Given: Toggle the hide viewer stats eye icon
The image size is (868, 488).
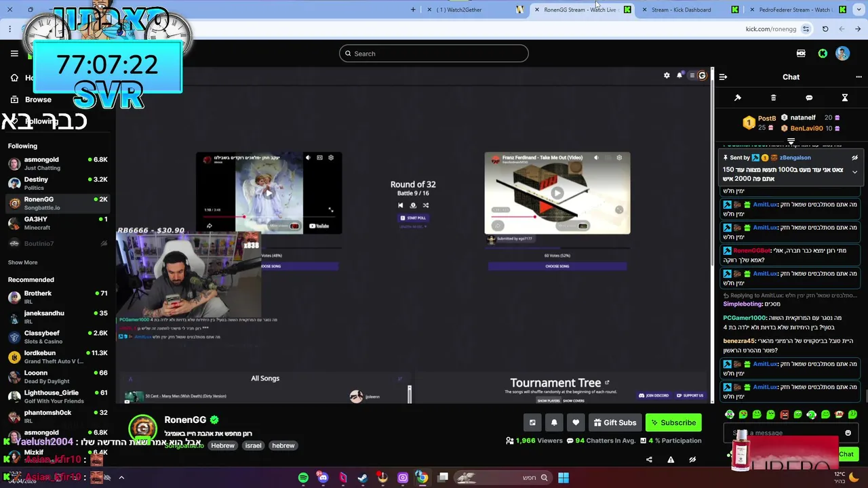Looking at the screenshot, I should point(692,460).
